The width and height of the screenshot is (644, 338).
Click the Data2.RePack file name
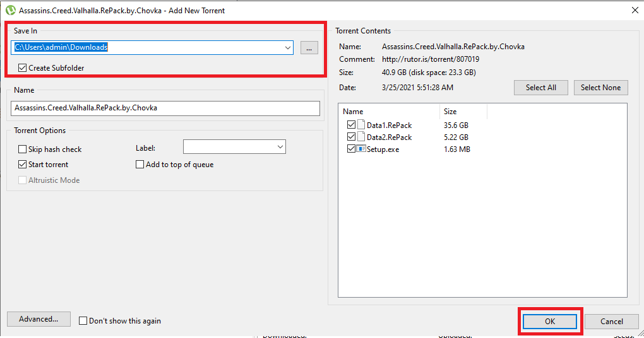pyautogui.click(x=389, y=137)
